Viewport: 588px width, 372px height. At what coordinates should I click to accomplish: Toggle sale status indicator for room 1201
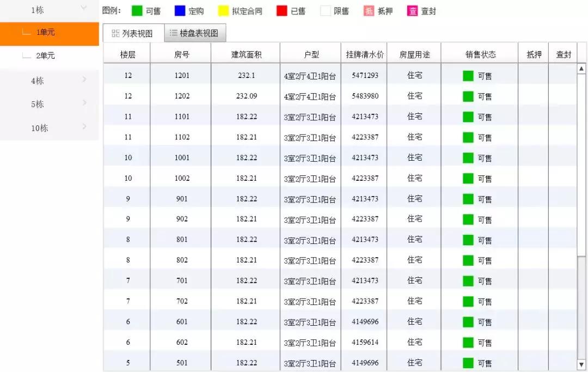click(x=468, y=76)
